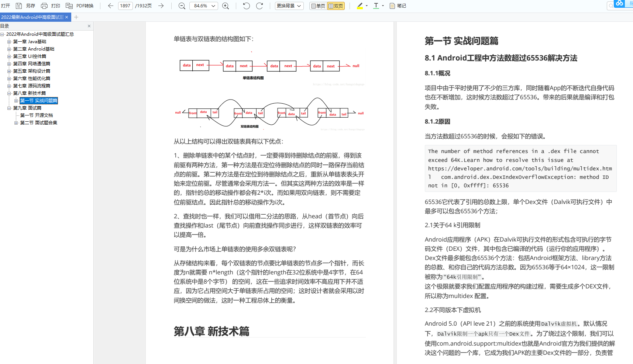Select highlighted 第一节 实战问题篇 outline entry
This screenshot has width=633, height=364.
(x=39, y=101)
